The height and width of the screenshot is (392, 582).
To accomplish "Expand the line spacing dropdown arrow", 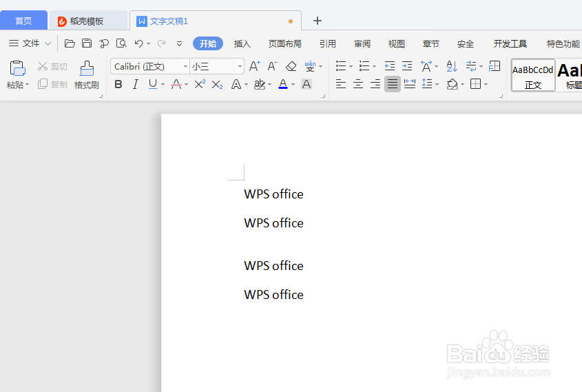I will click(x=437, y=85).
